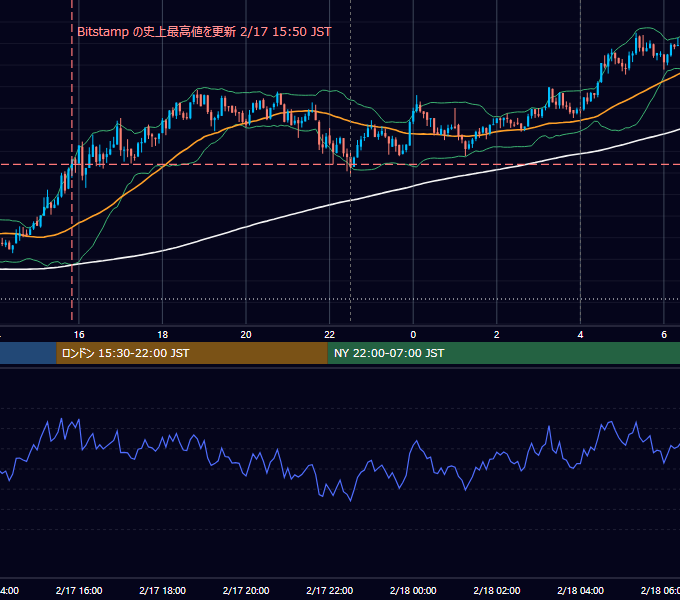Image resolution: width=680 pixels, height=600 pixels.
Task: Click the 2/17 20:00 date label
Action: click(x=246, y=590)
